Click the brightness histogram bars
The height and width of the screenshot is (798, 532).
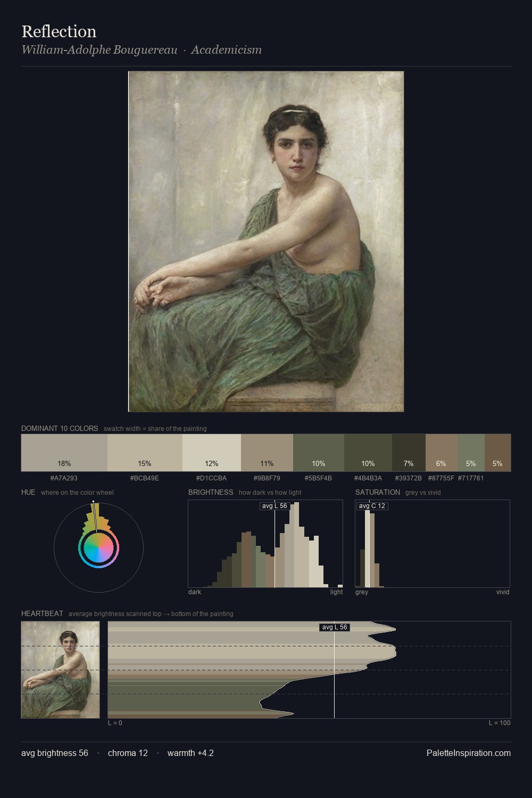(x=265, y=544)
